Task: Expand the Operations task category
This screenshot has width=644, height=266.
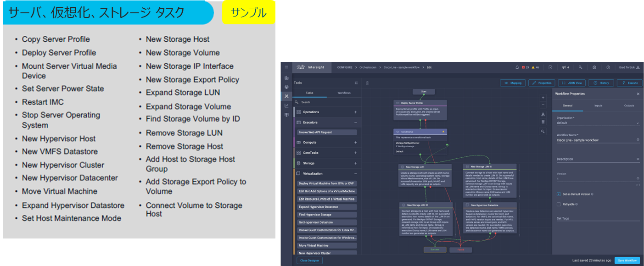Action: pos(356,112)
